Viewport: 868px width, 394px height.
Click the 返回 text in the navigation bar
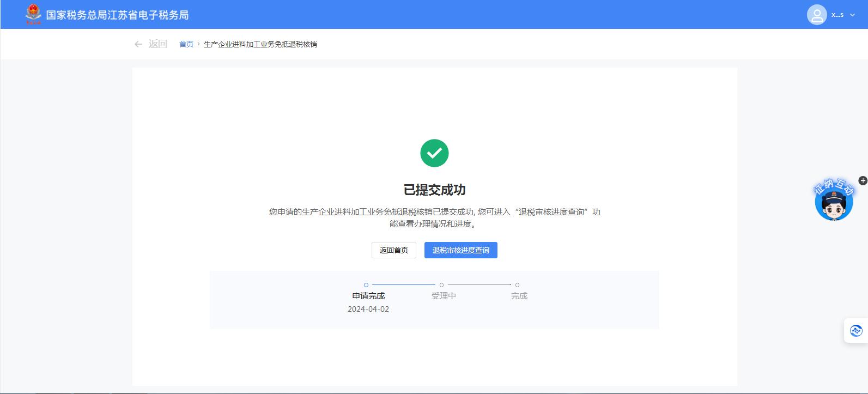[157, 44]
